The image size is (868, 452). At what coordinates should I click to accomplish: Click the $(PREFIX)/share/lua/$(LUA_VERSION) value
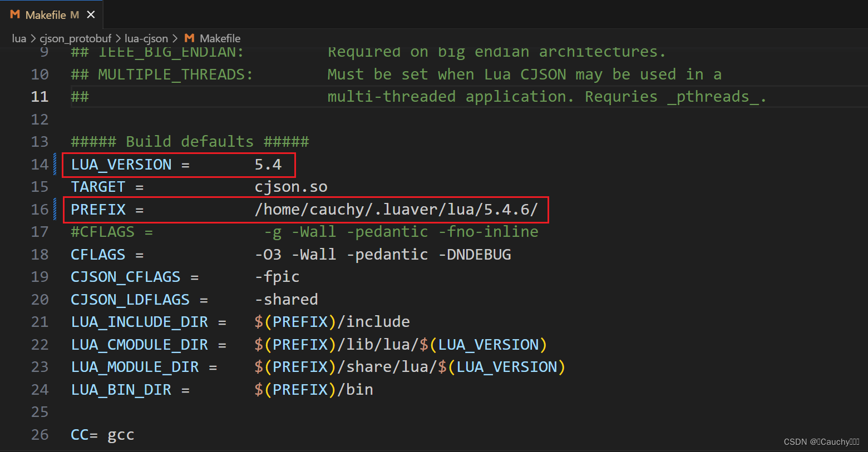[410, 367]
